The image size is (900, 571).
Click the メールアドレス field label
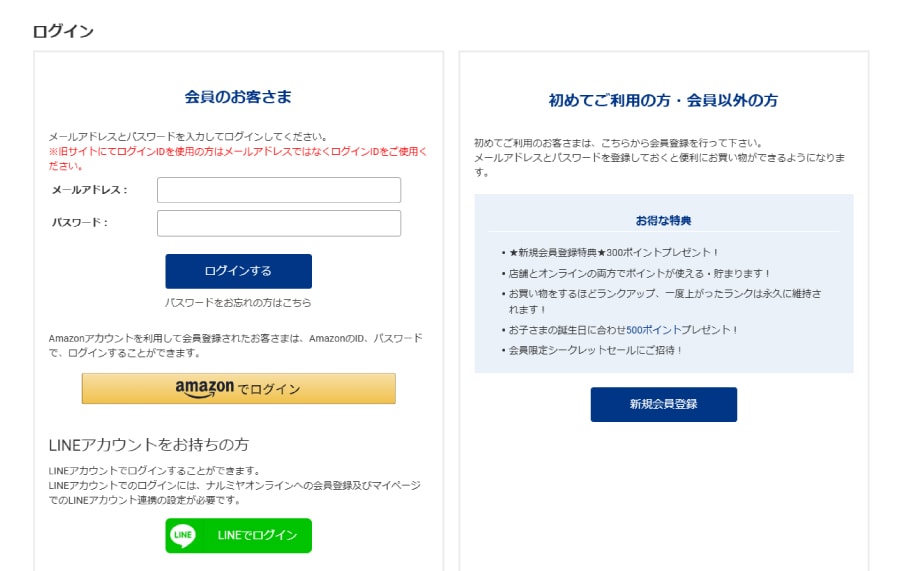90,190
